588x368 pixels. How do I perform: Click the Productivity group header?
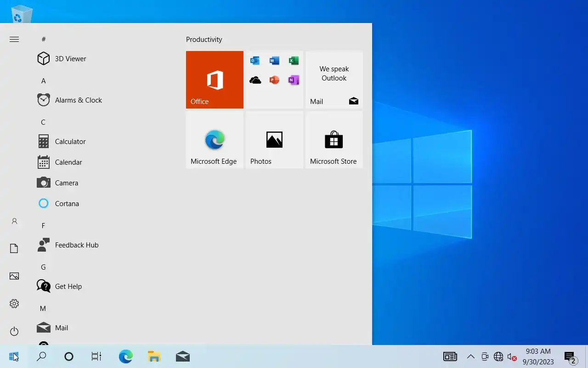click(x=204, y=40)
